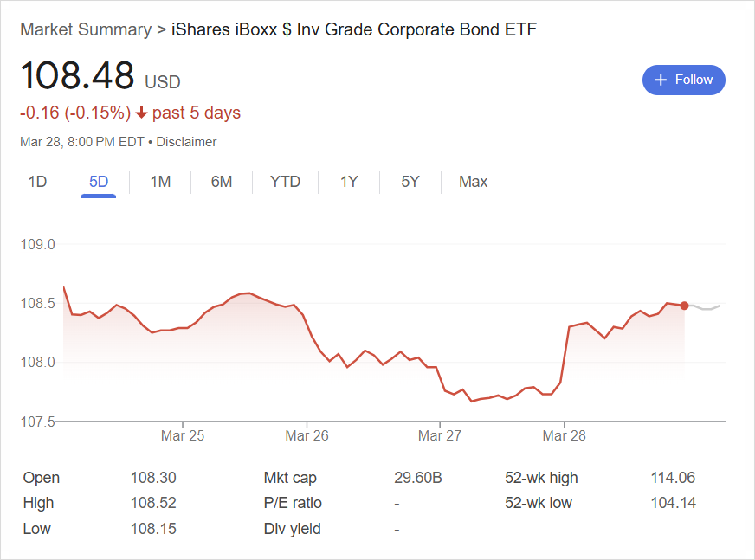Open the Market Summary link
Image resolution: width=755 pixels, height=560 pixels.
point(86,29)
